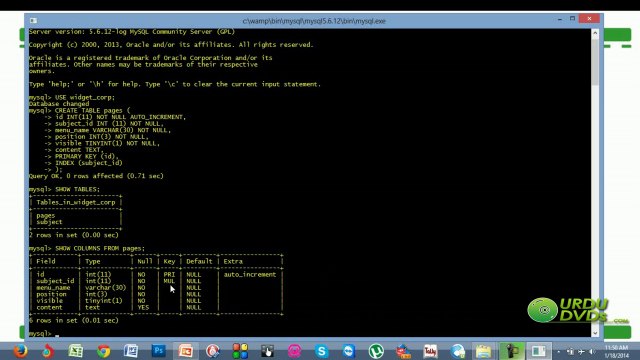
Task: Click the console scrollbar up arrow
Action: click(595, 33)
